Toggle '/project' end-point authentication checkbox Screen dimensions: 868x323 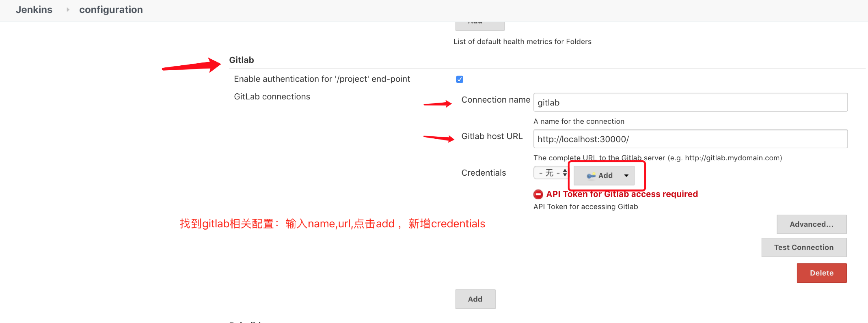point(460,80)
